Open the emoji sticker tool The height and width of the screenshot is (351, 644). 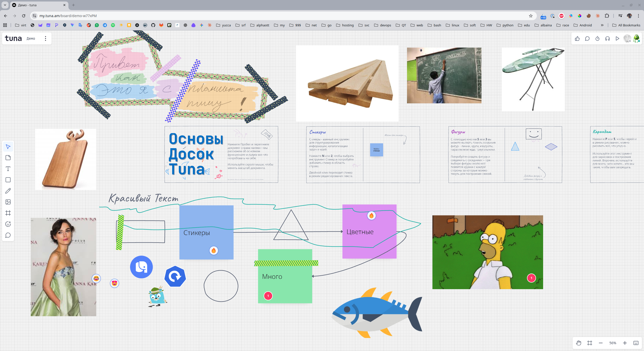(8, 224)
